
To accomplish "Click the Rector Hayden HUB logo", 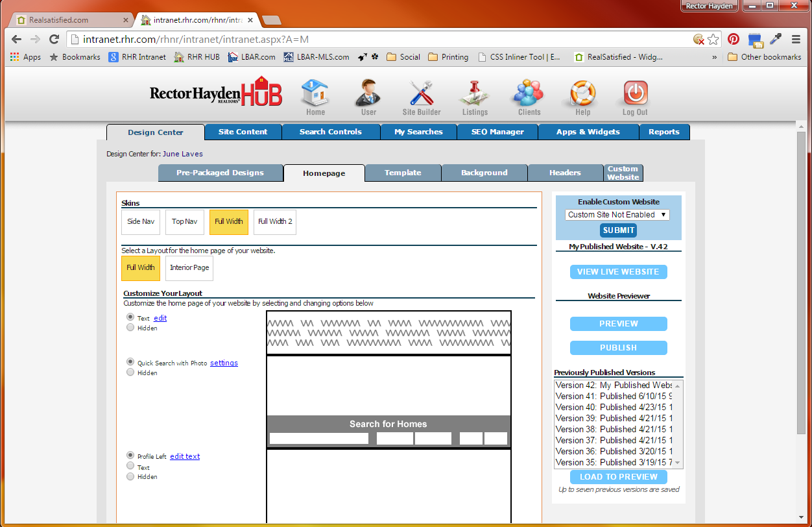I will coord(216,92).
